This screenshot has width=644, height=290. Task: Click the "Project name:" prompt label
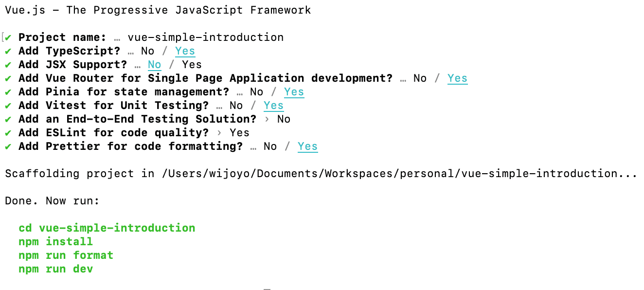(62, 37)
